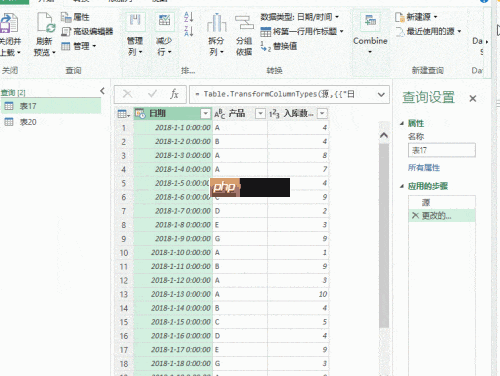Open the 高级编辑器 advanced editor
500x376 pixels.
pyautogui.click(x=87, y=31)
